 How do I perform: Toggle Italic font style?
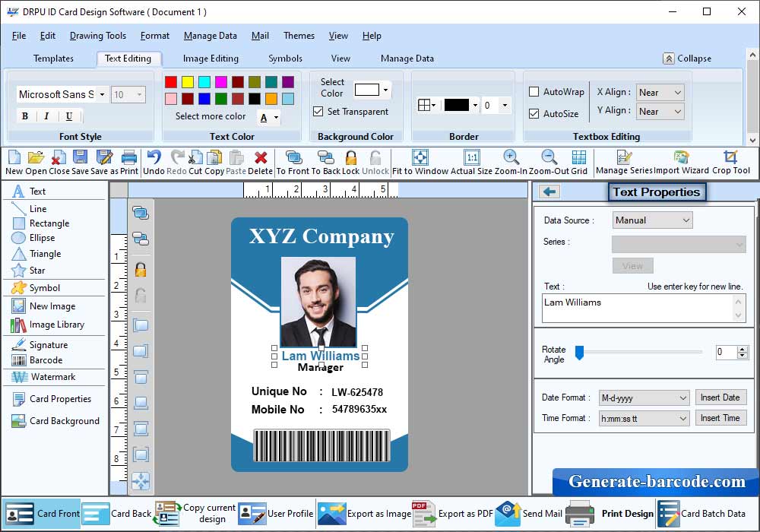[46, 116]
